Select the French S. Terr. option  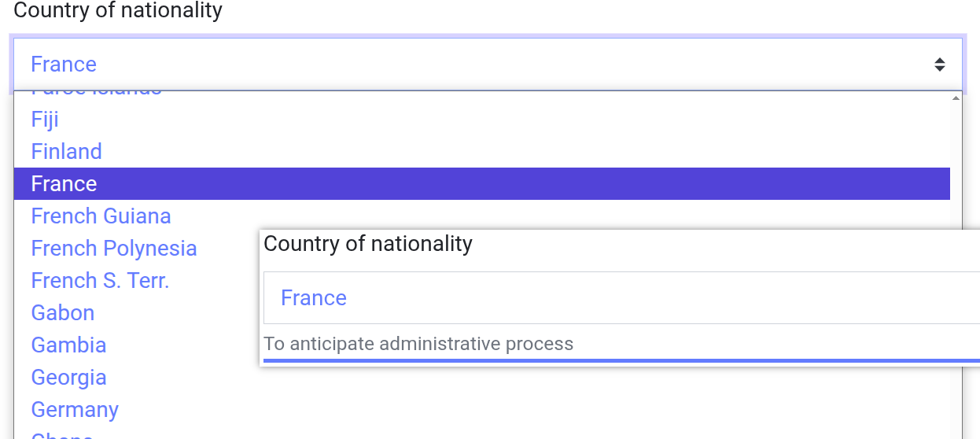tap(100, 281)
